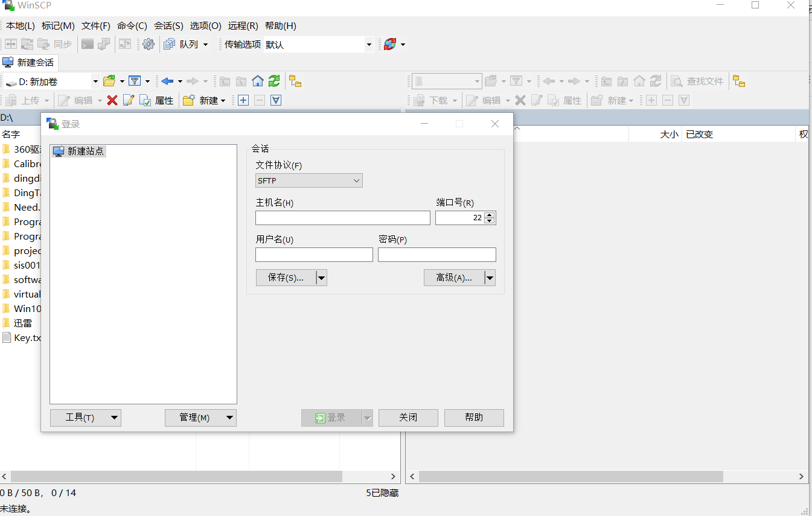Open the 文件协议 SFTP dropdown
This screenshot has width=812, height=516.
309,180
